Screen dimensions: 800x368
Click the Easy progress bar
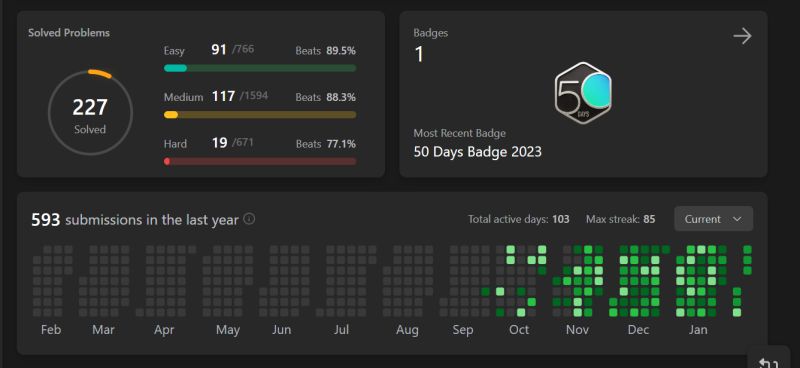click(x=260, y=68)
